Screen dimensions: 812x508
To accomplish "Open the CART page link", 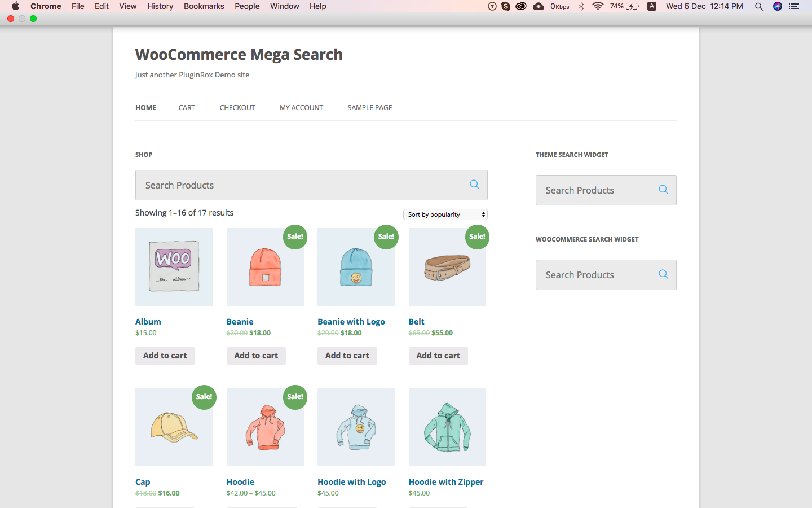I will coord(187,107).
